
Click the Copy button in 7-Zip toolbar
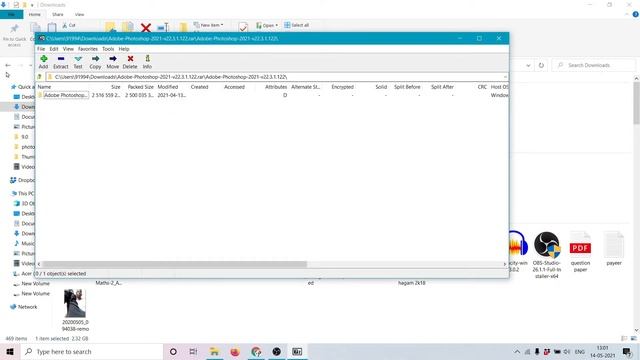coord(95,62)
